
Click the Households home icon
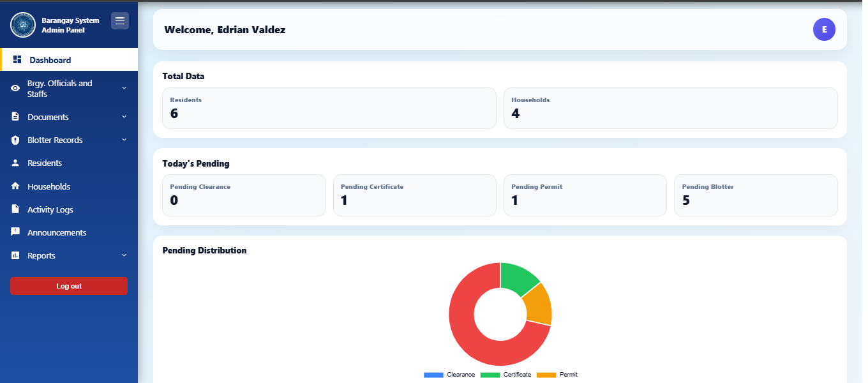15,186
